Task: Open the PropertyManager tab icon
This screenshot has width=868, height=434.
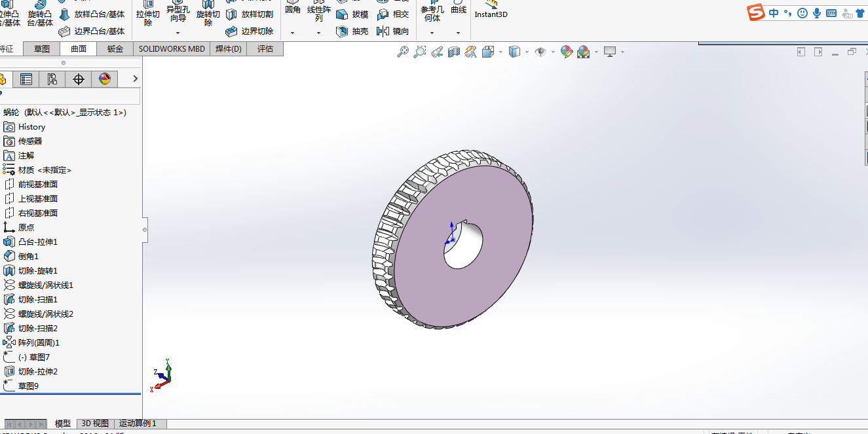Action: tap(26, 79)
